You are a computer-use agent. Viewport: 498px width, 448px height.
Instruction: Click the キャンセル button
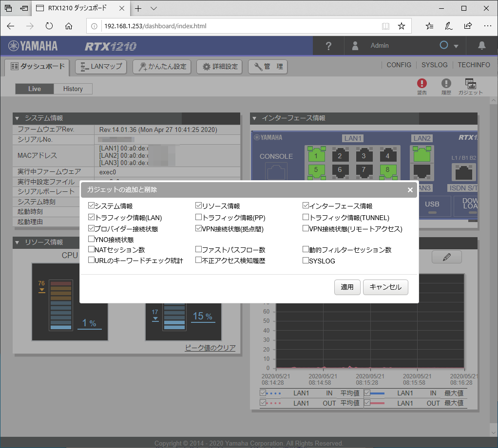click(385, 287)
